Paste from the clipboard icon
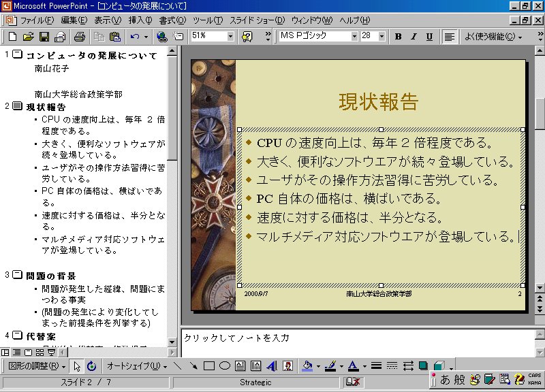 coord(115,37)
